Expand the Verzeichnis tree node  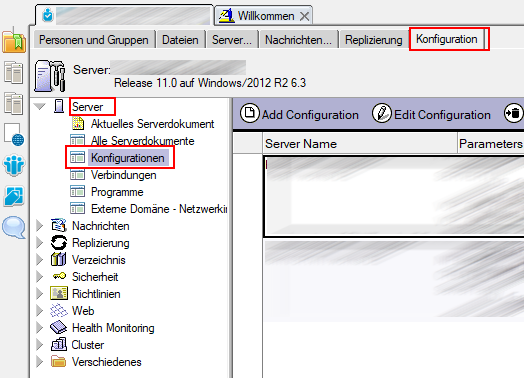pos(40,260)
